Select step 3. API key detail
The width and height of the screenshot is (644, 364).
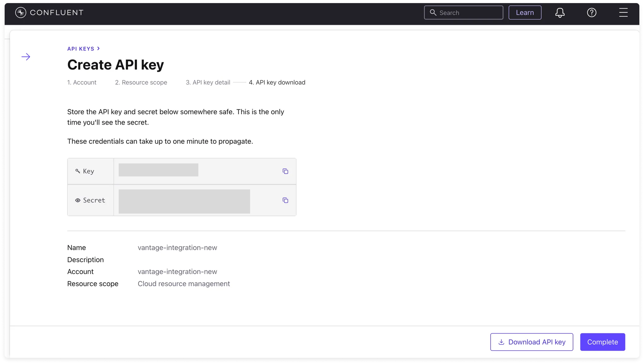tap(208, 82)
